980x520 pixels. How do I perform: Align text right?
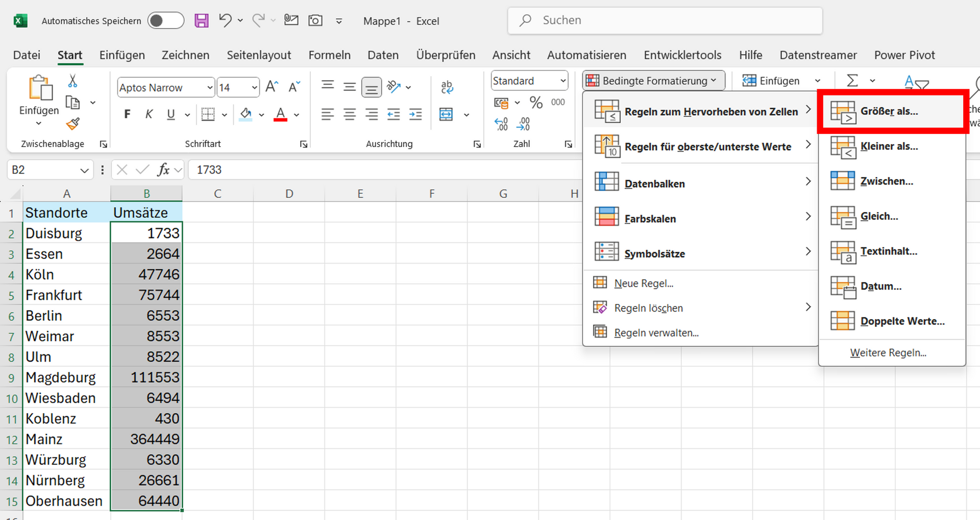coord(372,114)
